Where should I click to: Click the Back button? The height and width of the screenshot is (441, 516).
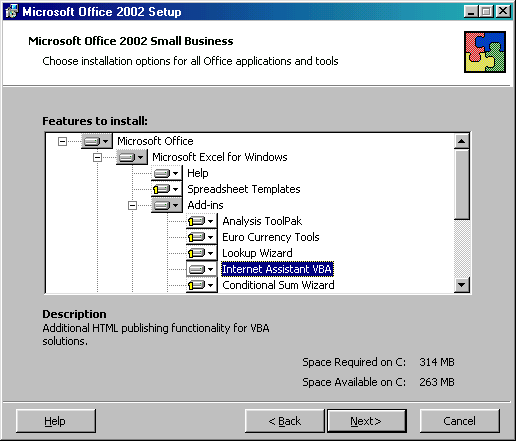(284, 421)
